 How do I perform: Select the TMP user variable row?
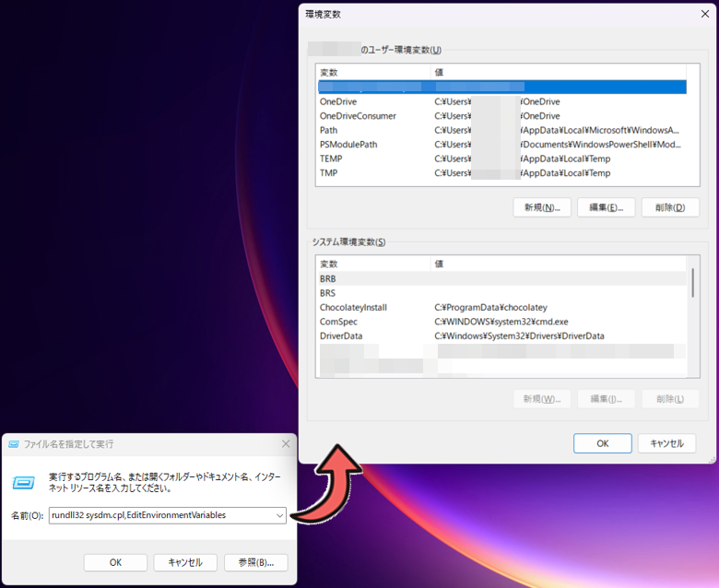tap(502, 172)
